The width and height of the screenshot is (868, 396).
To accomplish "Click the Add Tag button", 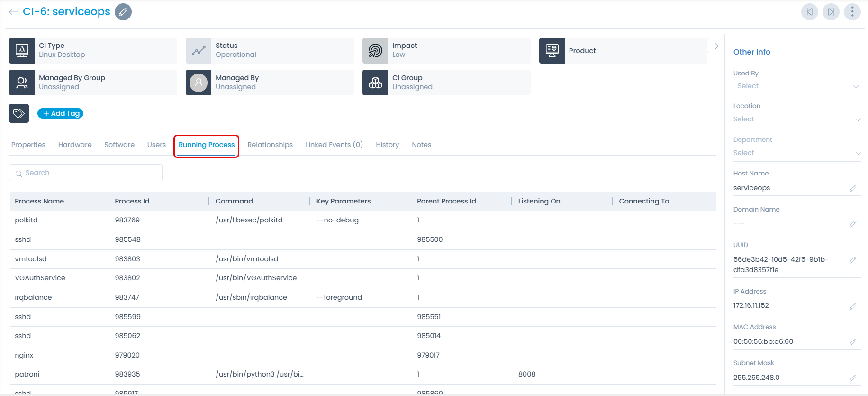I will point(61,113).
